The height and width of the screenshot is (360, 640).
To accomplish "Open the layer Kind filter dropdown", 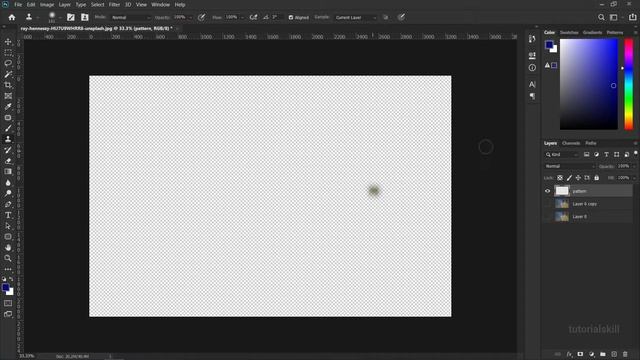I will 562,154.
